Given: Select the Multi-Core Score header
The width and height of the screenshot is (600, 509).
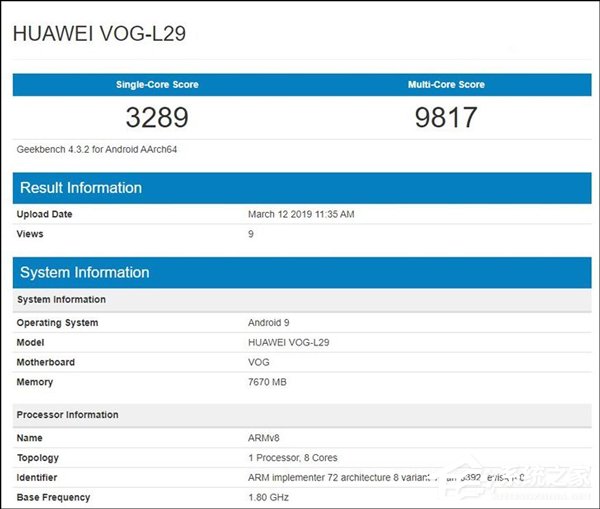Looking at the screenshot, I should pyautogui.click(x=446, y=85).
